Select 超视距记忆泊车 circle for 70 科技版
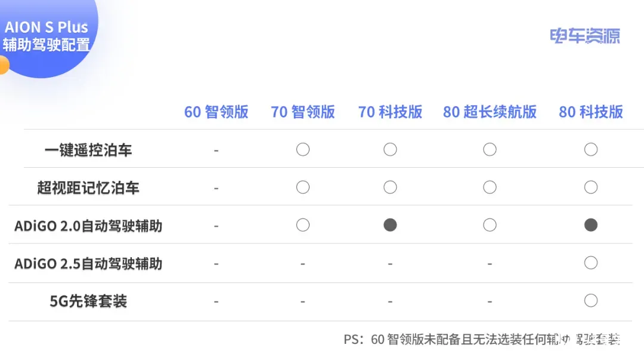Viewport: 644px width, 357px height. pyautogui.click(x=390, y=187)
